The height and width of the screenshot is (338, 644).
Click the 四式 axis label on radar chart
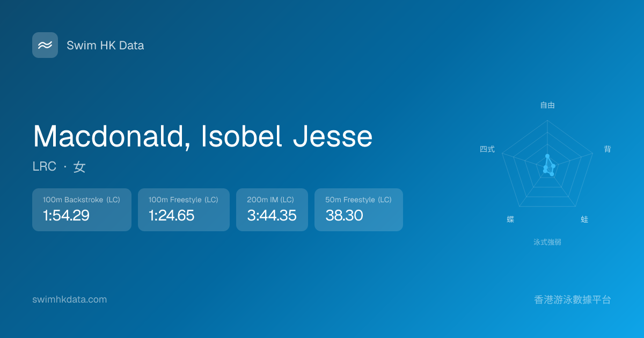point(487,149)
